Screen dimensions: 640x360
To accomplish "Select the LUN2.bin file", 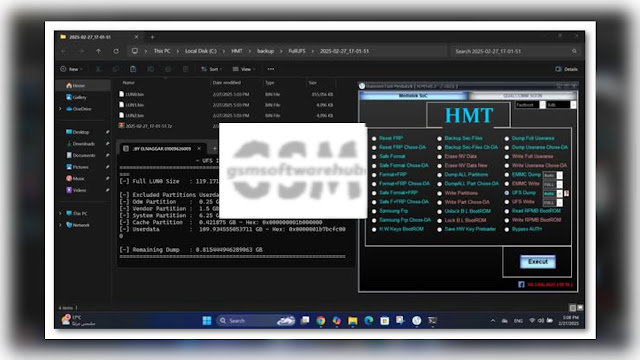I will pyautogui.click(x=131, y=116).
